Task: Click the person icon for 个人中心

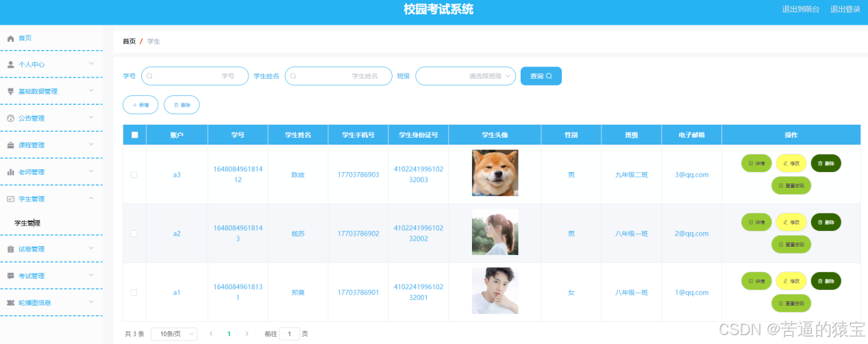Action: pyautogui.click(x=10, y=64)
